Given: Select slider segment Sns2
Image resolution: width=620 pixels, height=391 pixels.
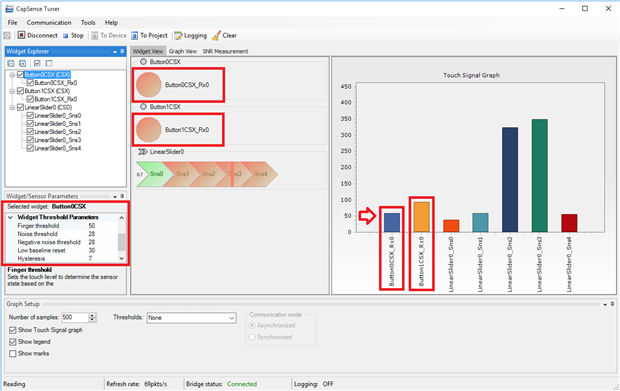Looking at the screenshot, I should pos(208,174).
